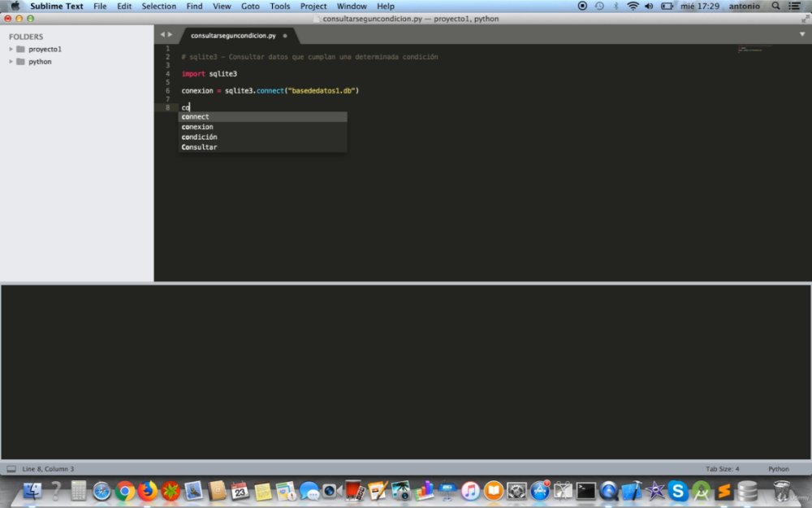
Task: Open the tab list dropdown arrow
Action: point(802,34)
